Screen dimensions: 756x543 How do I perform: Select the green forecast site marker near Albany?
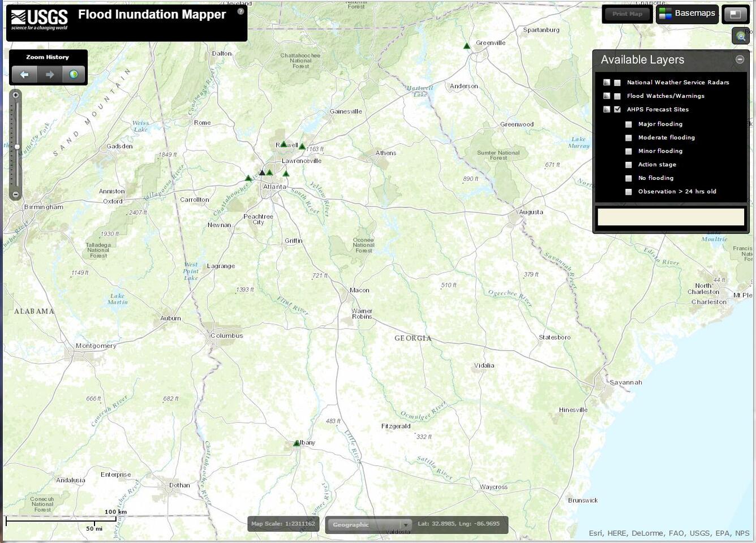point(297,443)
